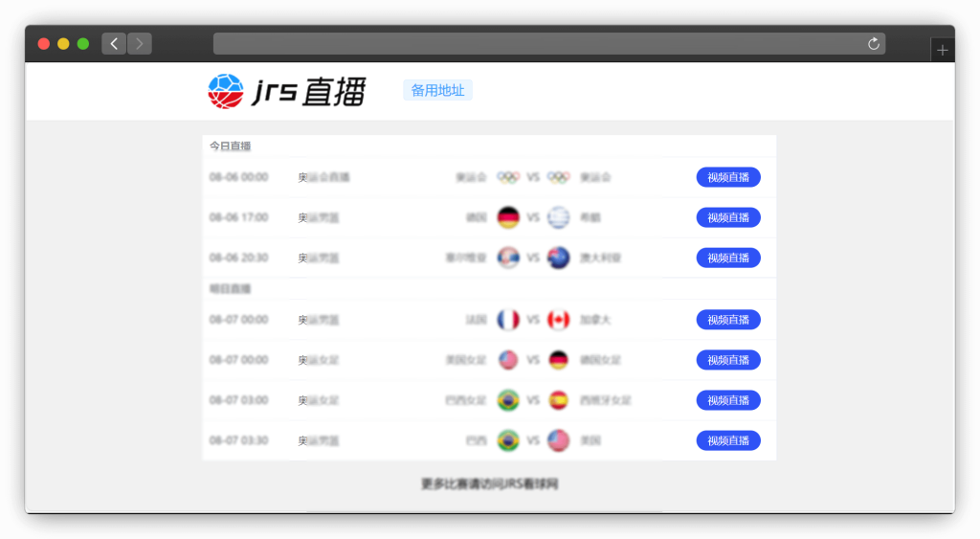Click the 奥运会直播 league label

click(x=323, y=177)
